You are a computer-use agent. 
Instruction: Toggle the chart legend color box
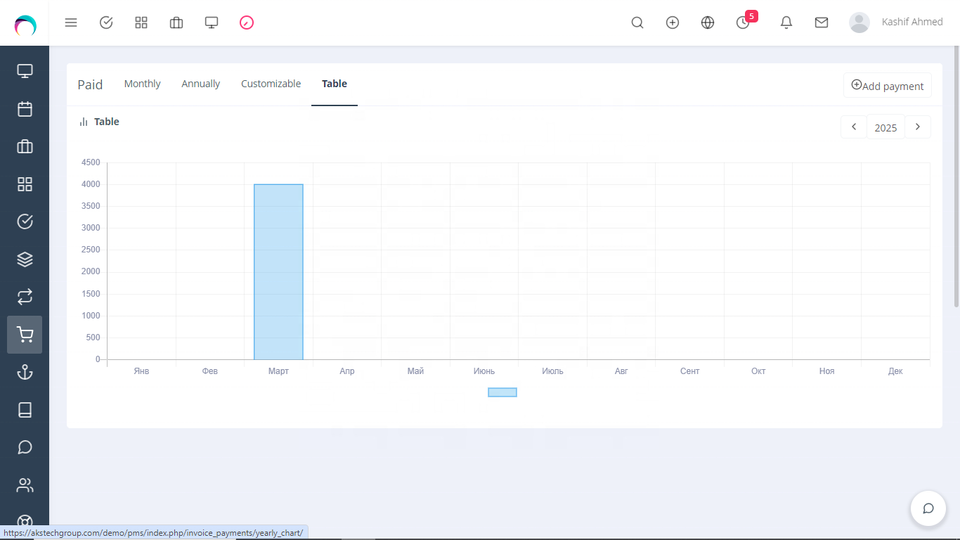502,392
